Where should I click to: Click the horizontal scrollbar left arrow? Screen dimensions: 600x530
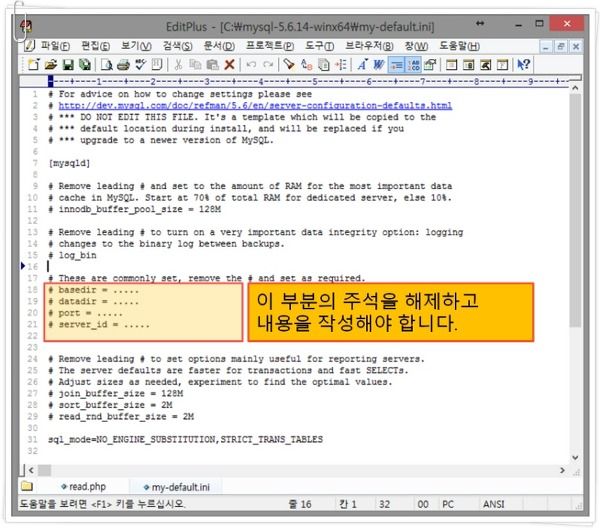click(x=31, y=470)
